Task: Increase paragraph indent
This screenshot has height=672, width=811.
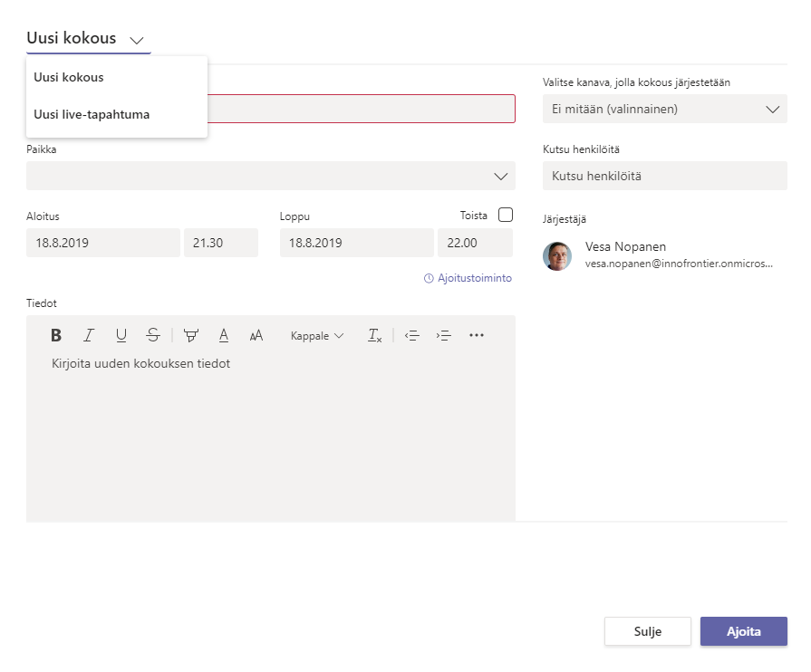Action: click(x=443, y=335)
